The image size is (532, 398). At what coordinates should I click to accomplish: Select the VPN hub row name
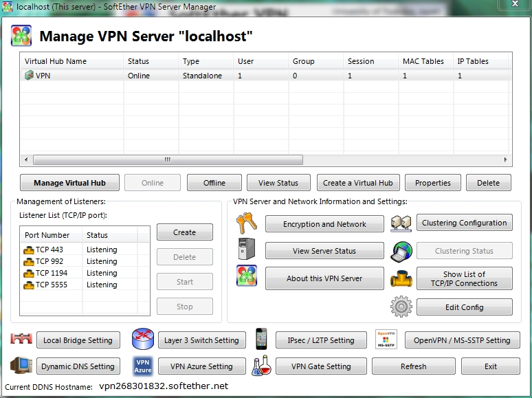pos(43,76)
